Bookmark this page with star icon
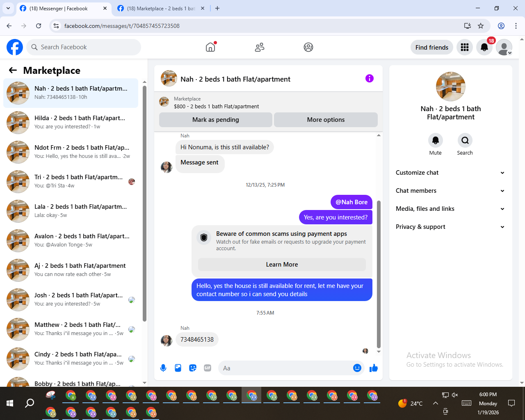This screenshot has height=420, width=525. [x=481, y=26]
